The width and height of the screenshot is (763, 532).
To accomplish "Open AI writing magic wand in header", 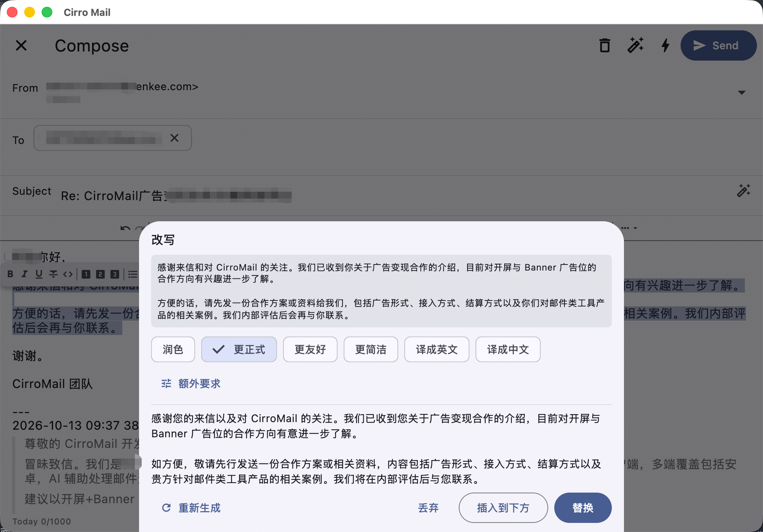I will pyautogui.click(x=635, y=45).
